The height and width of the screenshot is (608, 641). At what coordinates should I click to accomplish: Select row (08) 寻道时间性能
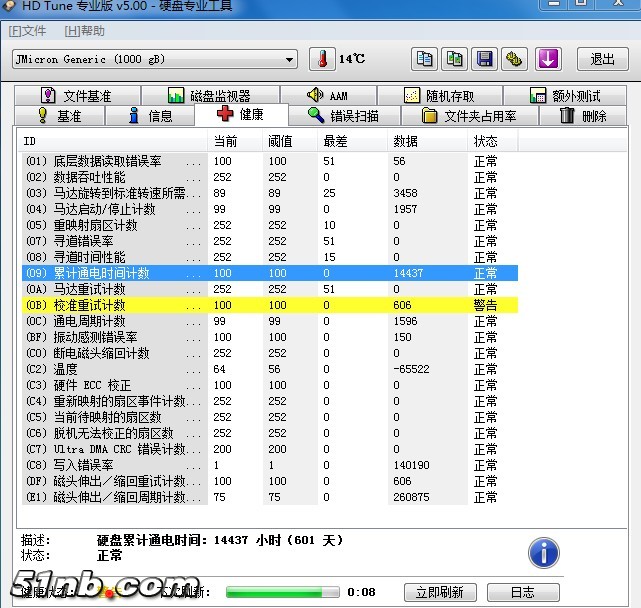[270, 257]
